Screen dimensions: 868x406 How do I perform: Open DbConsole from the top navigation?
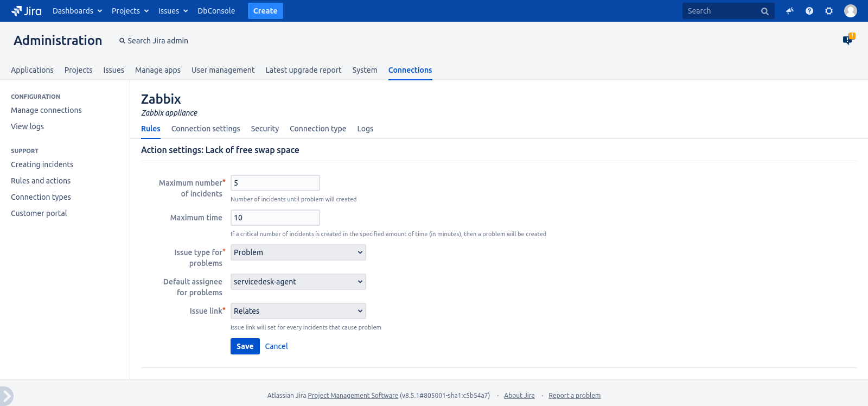tap(216, 11)
